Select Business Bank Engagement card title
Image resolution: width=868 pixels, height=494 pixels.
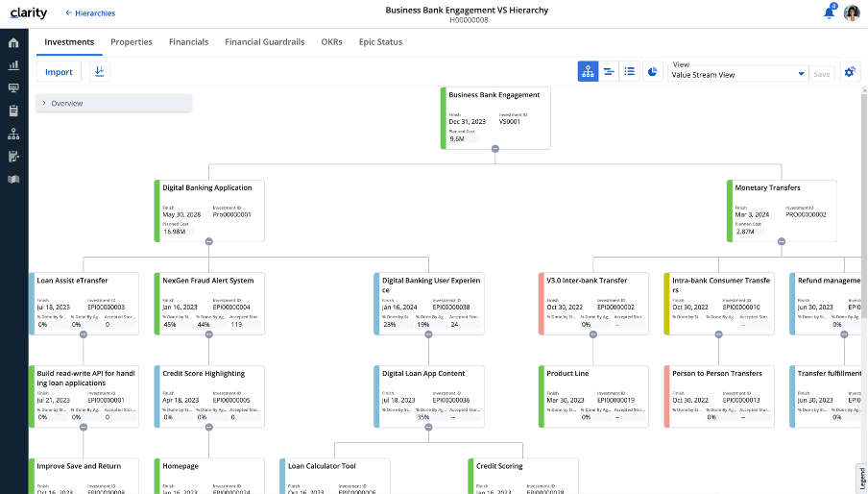coord(494,95)
